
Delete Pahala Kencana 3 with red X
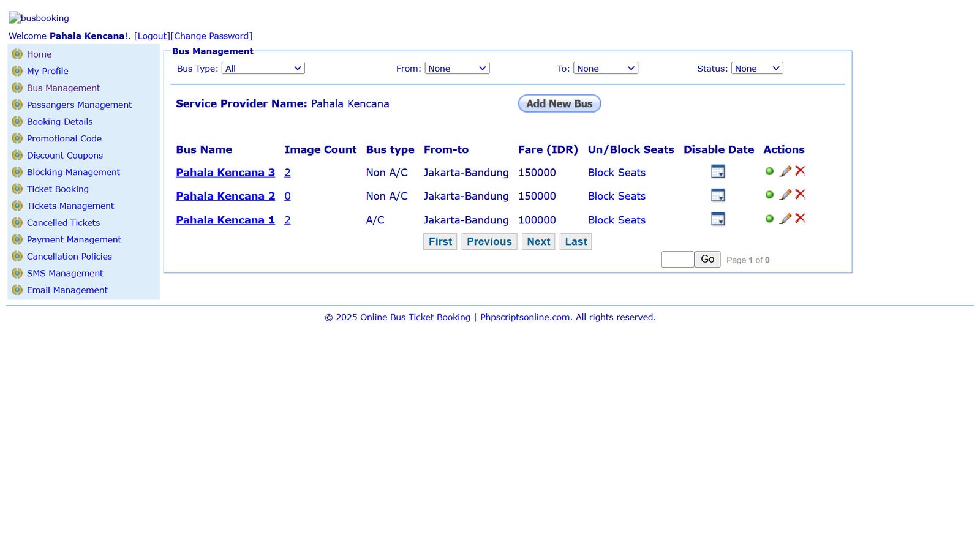[800, 171]
